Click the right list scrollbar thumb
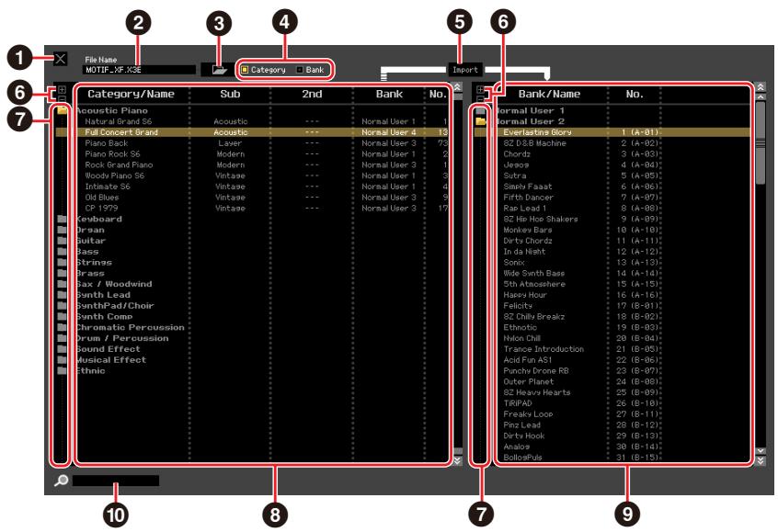Screen dimensions: 778x532 click(x=761, y=142)
